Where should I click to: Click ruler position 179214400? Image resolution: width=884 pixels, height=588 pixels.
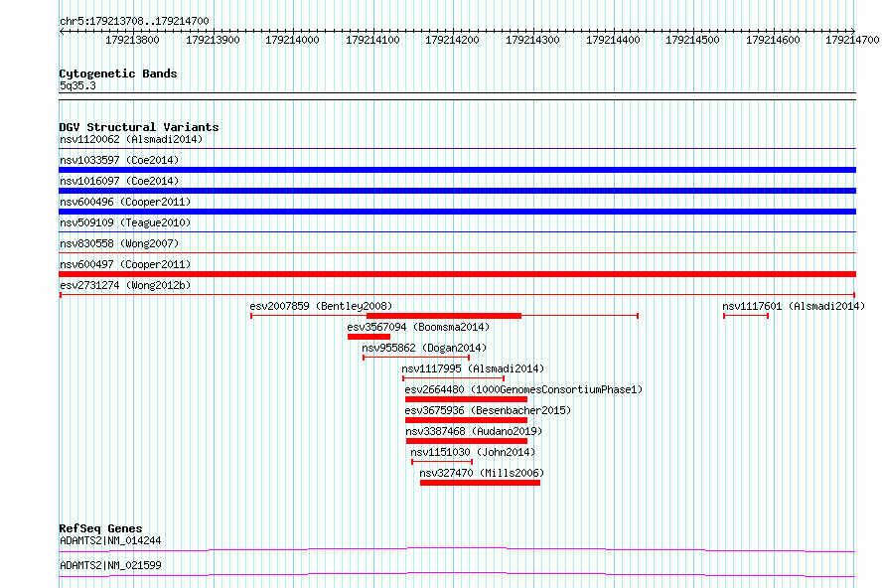click(x=614, y=40)
